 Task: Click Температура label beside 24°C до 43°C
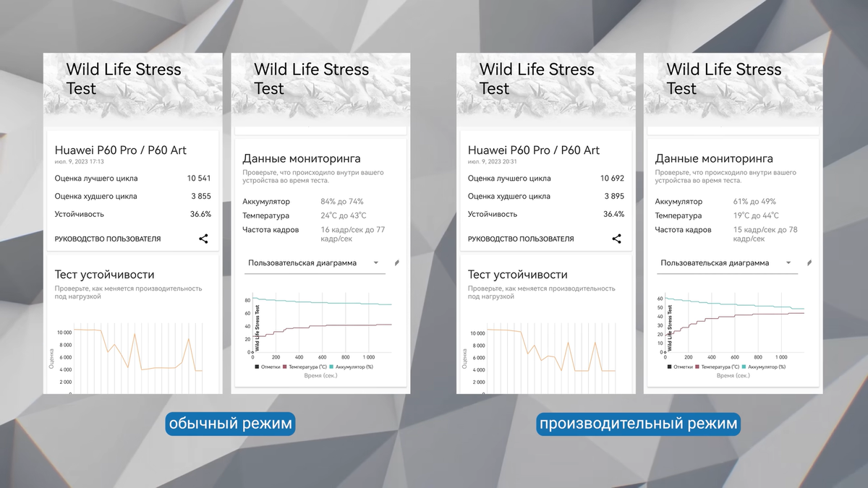coord(266,215)
